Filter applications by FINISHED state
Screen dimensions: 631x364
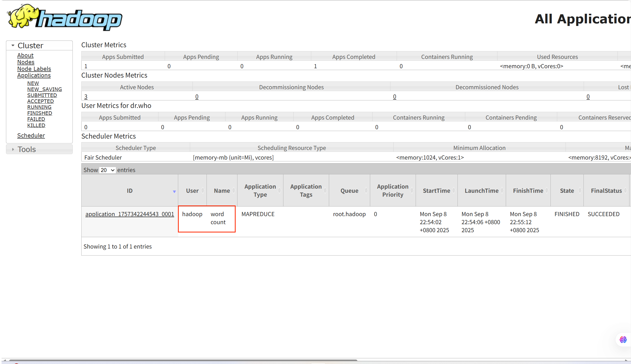click(39, 113)
